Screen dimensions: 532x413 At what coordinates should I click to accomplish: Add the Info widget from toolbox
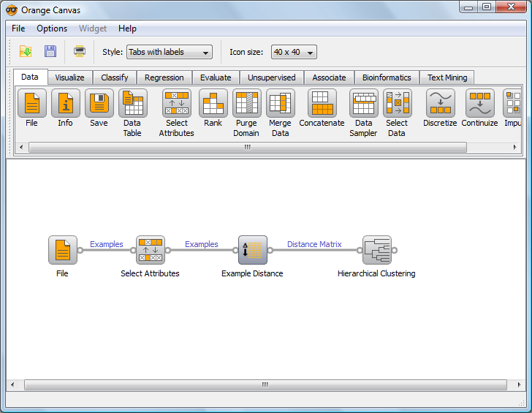(x=66, y=103)
